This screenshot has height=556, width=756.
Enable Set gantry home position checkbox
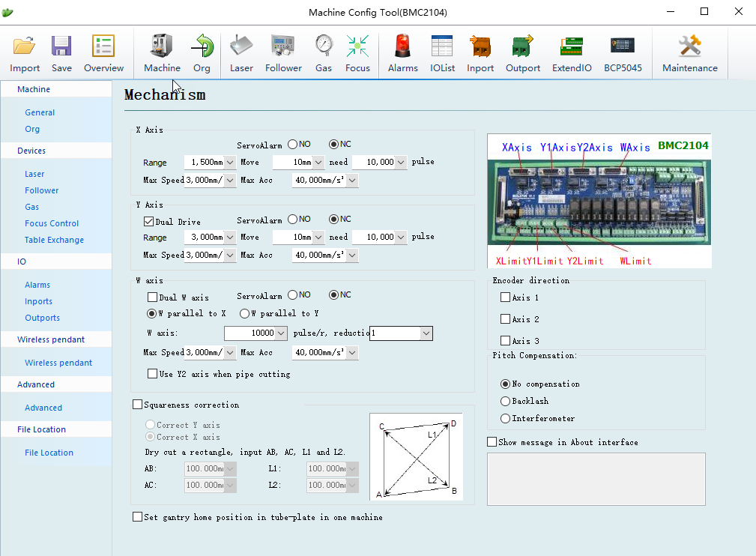[x=137, y=517]
